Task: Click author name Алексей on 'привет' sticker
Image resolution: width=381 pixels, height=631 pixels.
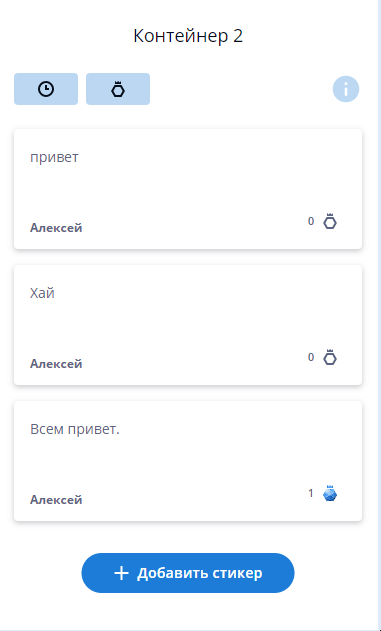Action: pos(56,228)
